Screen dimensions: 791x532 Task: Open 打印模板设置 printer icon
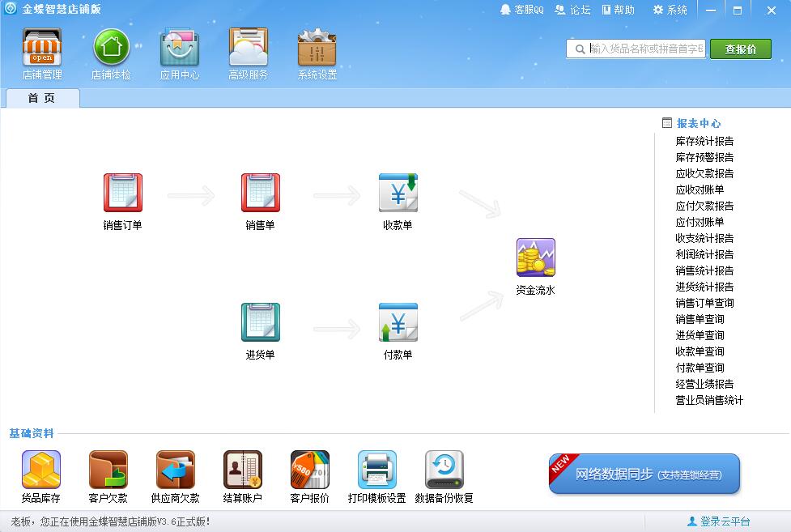point(376,470)
